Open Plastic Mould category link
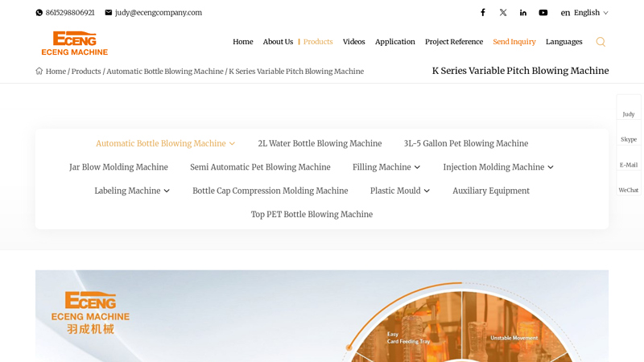This screenshot has width=644, height=362. (395, 191)
